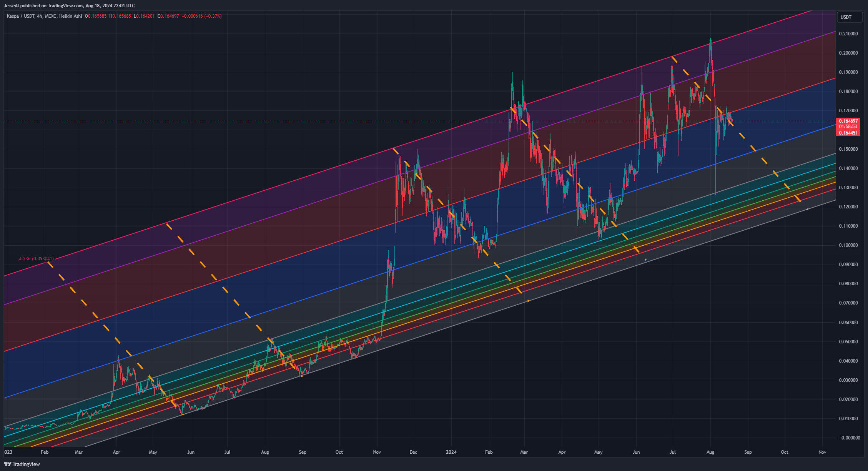Click the 0.050000 price axis label
The image size is (868, 471).
[848, 342]
